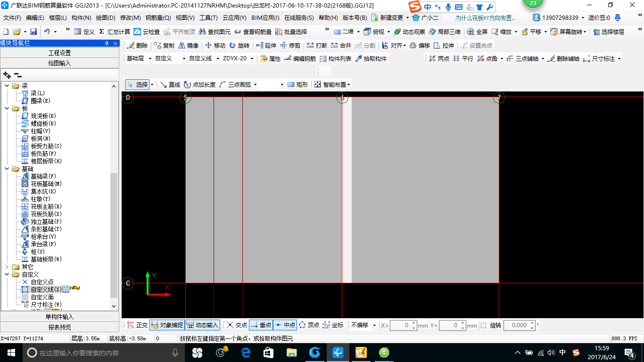Open Edge browser in taskbar
644x362 pixels.
pos(245,353)
